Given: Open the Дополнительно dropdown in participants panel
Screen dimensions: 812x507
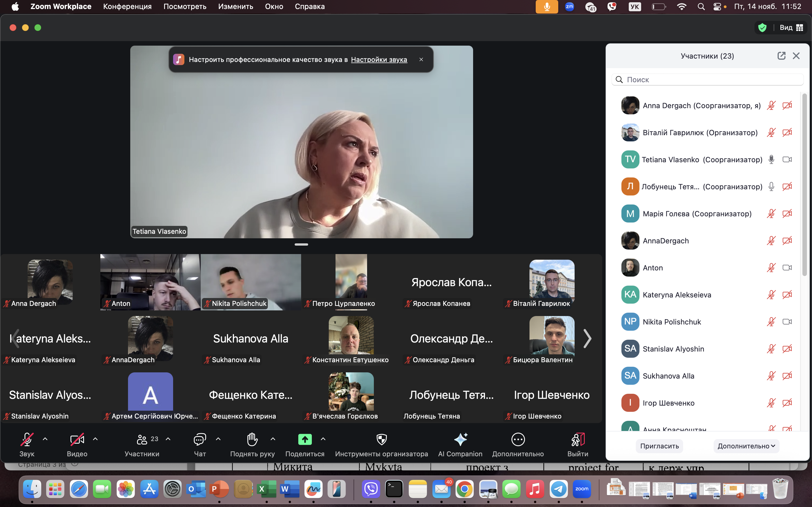Looking at the screenshot, I should (x=746, y=446).
